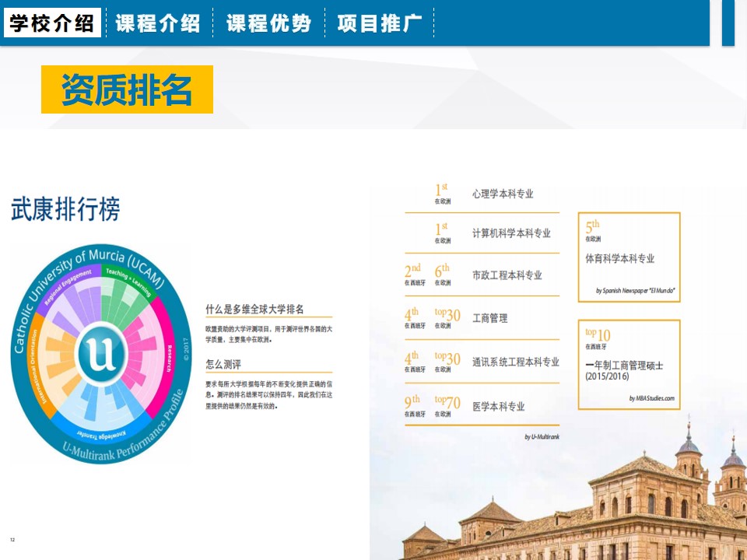Click the page number 12
Image resolution: width=747 pixels, height=560 pixels.
point(12,540)
